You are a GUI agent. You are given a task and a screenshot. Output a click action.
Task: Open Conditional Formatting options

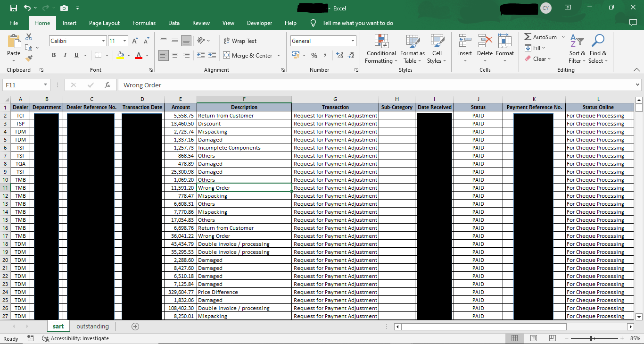pos(381,49)
